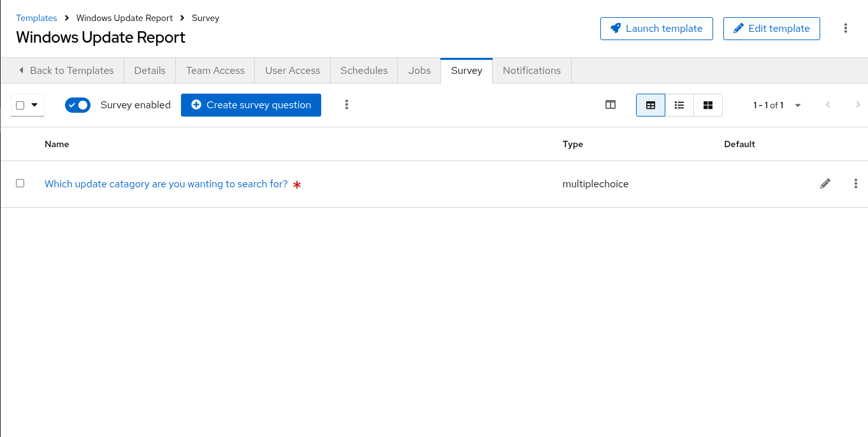Open the survey toolbar kebab menu

(347, 104)
